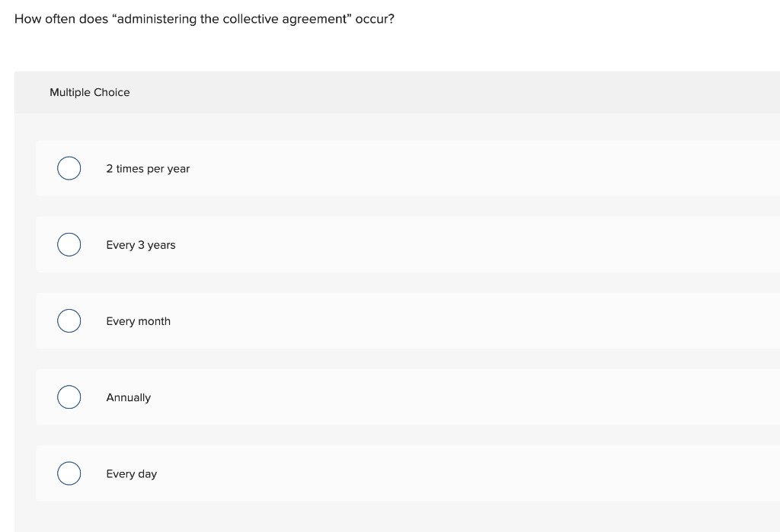Click the "Every day" label text
780x532 pixels.
[131, 473]
